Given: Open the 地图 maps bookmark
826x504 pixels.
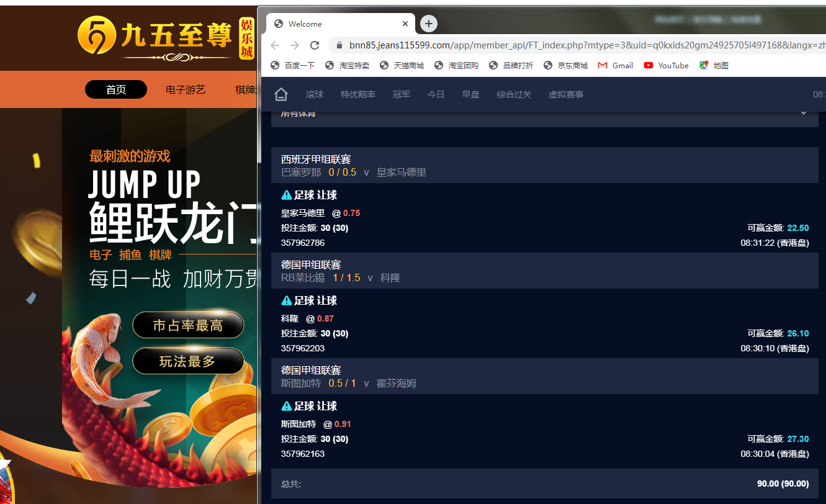Looking at the screenshot, I should click(714, 65).
